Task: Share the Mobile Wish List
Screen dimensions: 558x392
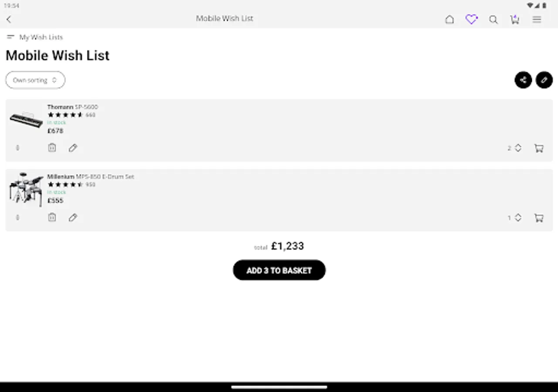Action: pyautogui.click(x=523, y=80)
